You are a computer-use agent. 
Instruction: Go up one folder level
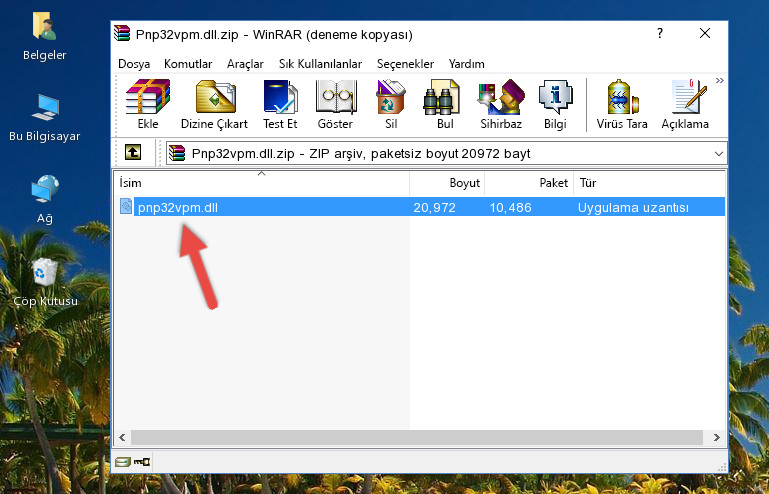pyautogui.click(x=133, y=153)
